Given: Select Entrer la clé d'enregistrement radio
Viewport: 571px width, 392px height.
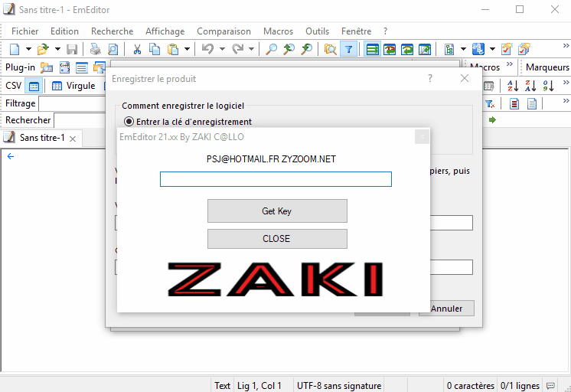Looking at the screenshot, I should point(129,121).
